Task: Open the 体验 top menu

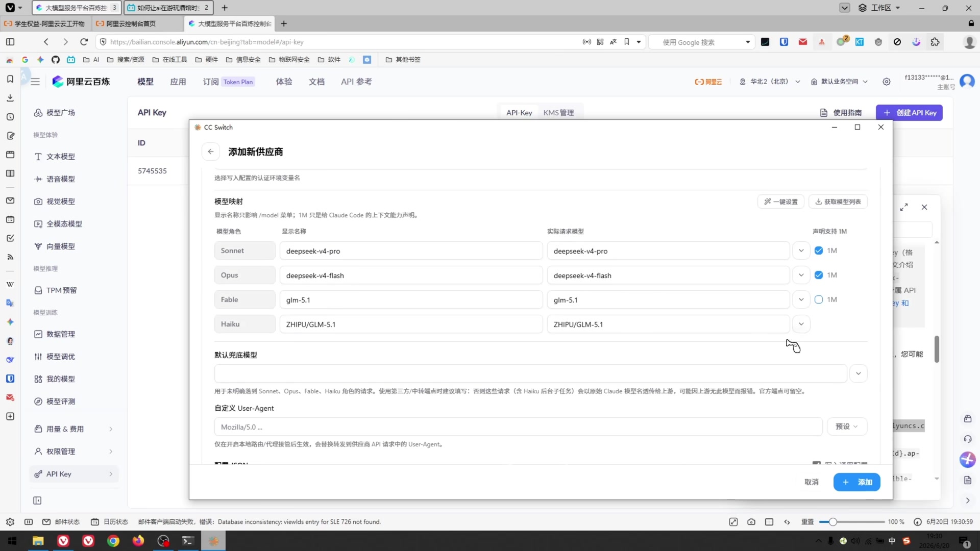Action: coord(284,82)
